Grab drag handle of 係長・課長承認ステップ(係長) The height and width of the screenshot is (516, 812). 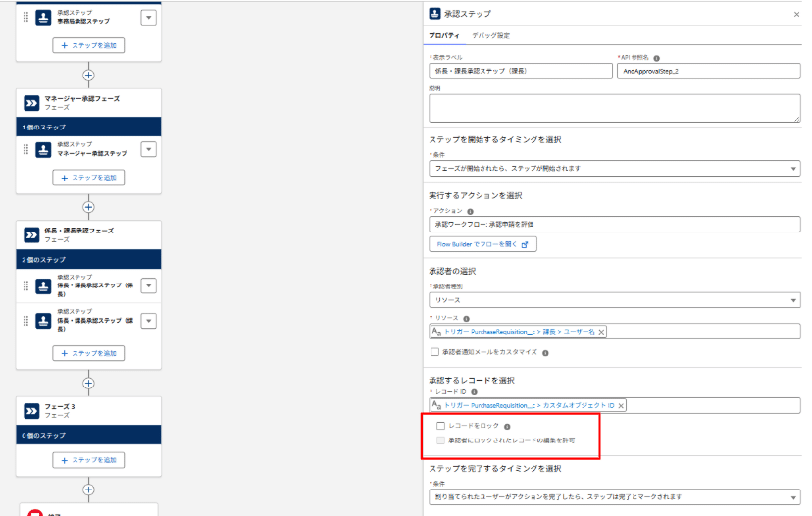tap(25, 286)
